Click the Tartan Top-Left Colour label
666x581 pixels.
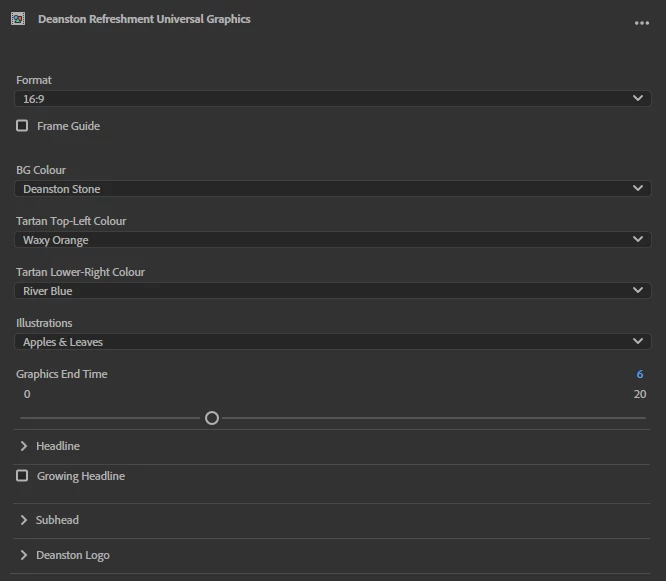pyautogui.click(x=71, y=221)
